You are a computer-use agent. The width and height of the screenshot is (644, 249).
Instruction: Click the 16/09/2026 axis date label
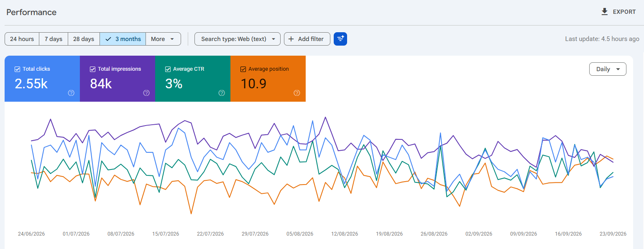point(568,234)
